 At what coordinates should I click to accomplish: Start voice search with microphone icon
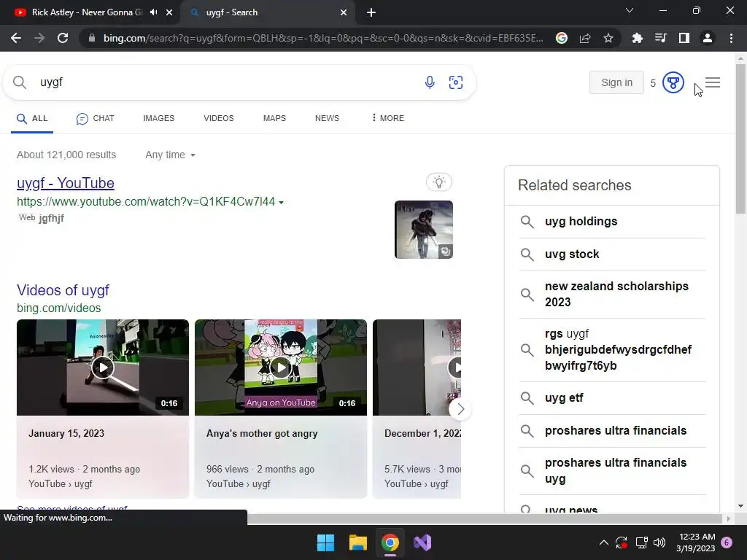pyautogui.click(x=429, y=82)
